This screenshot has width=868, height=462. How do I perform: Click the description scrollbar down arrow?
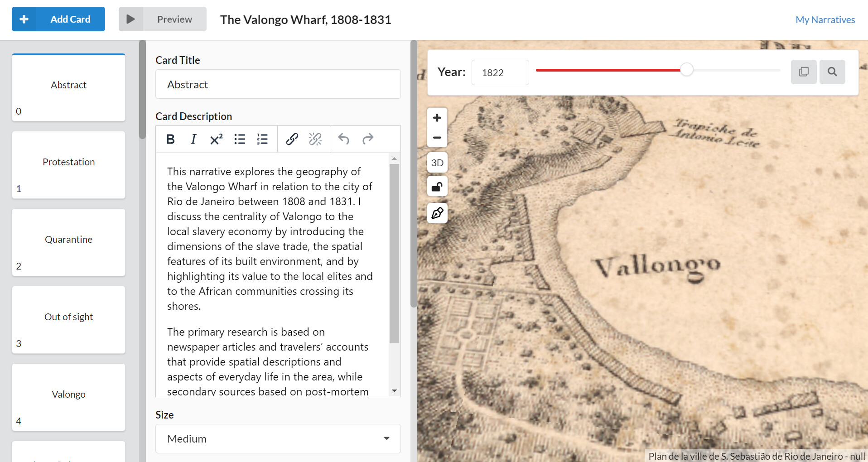click(394, 391)
